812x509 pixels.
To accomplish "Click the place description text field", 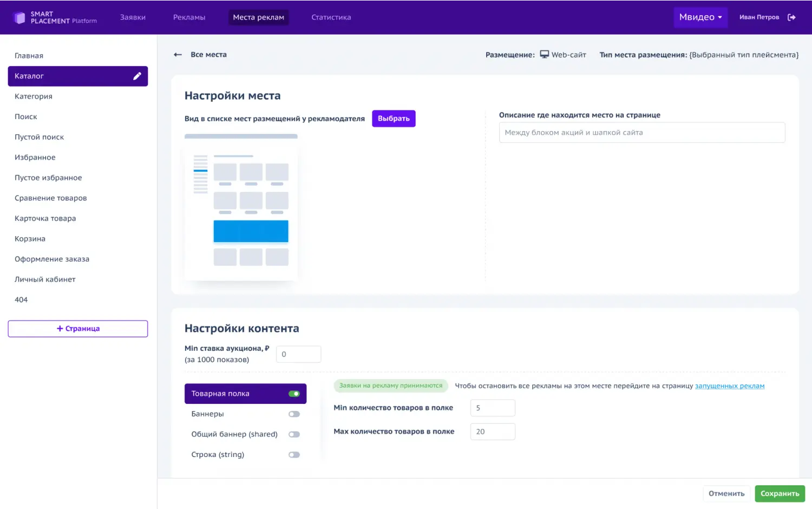I will [x=641, y=133].
